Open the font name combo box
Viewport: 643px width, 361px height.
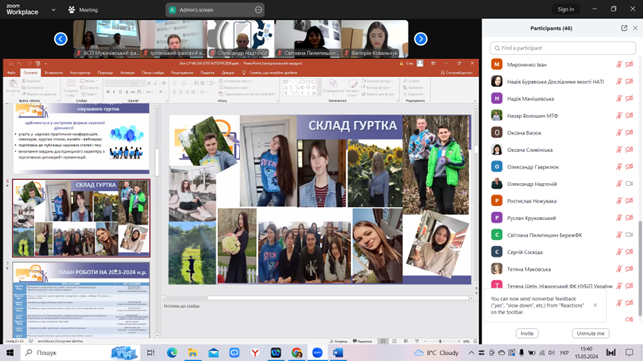click(118, 83)
